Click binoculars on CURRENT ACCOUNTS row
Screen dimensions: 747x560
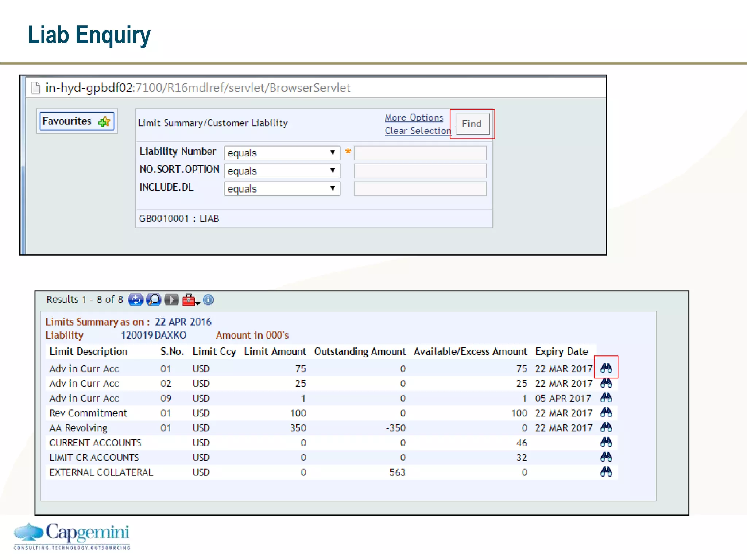[x=606, y=442]
